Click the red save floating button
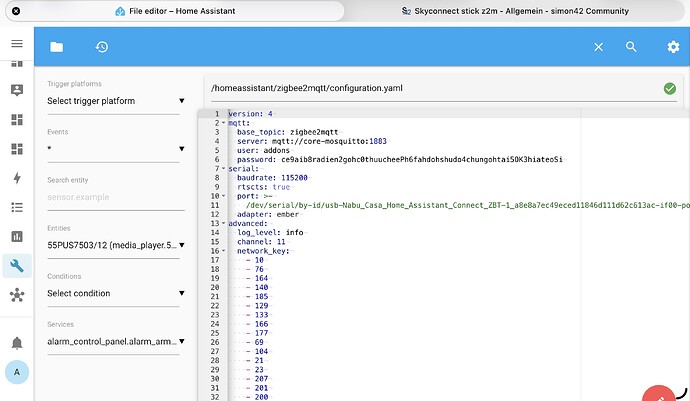 659,395
